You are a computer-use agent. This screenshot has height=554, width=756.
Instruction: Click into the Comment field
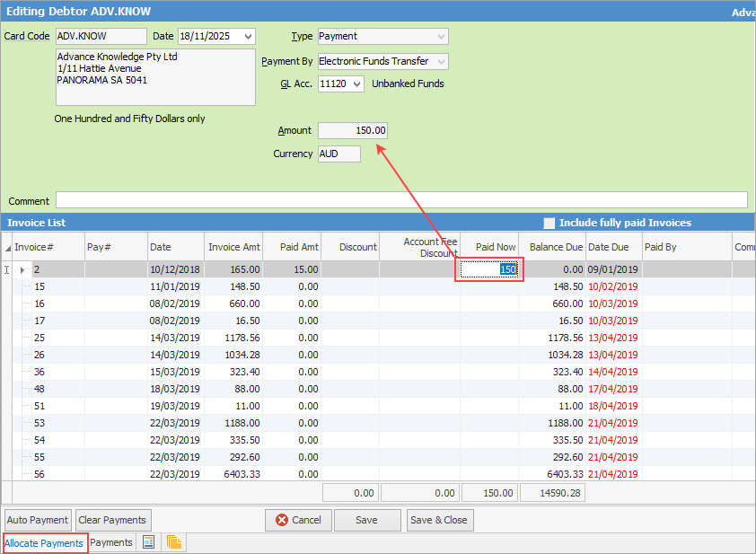pos(401,200)
